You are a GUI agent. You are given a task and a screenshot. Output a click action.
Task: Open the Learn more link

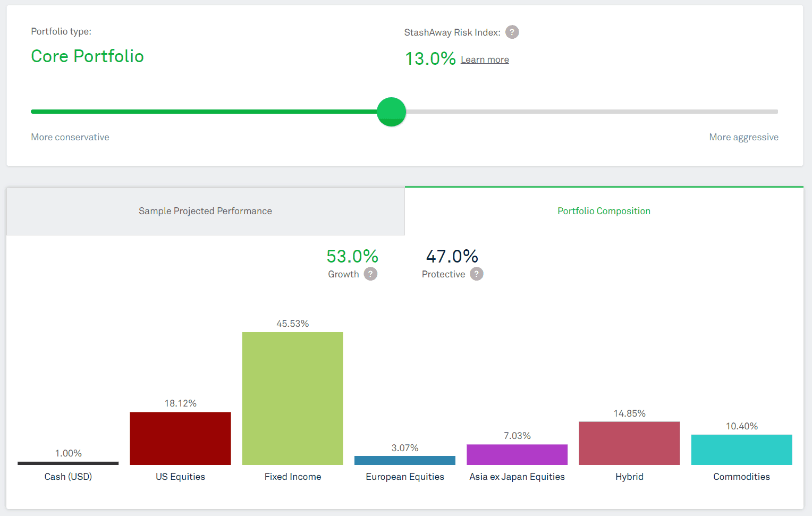click(485, 60)
